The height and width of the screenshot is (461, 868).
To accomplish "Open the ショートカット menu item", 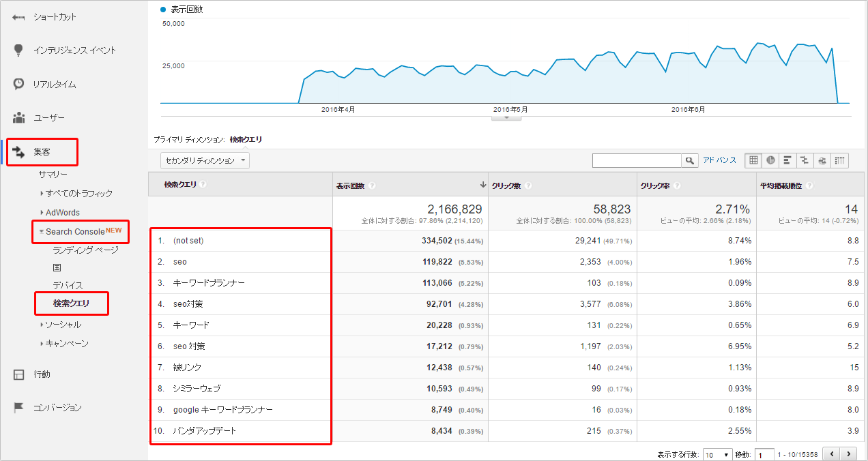I will [55, 17].
